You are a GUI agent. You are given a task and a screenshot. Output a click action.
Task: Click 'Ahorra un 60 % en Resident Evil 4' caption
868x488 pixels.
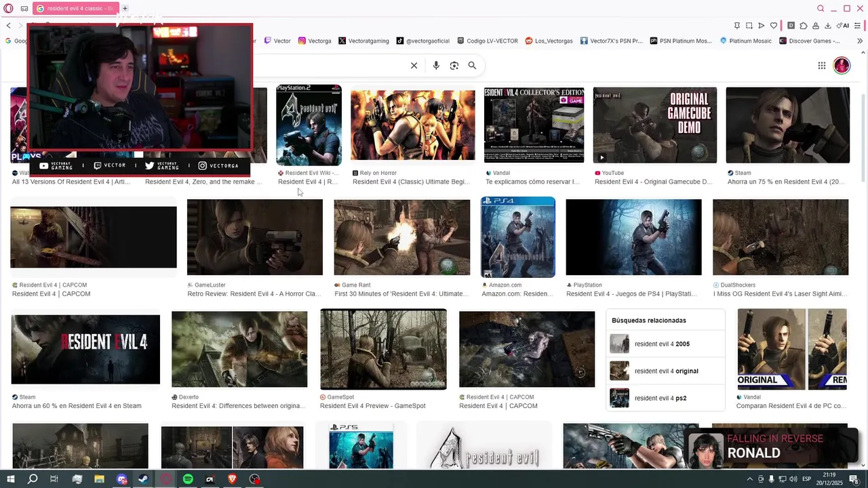pos(77,406)
